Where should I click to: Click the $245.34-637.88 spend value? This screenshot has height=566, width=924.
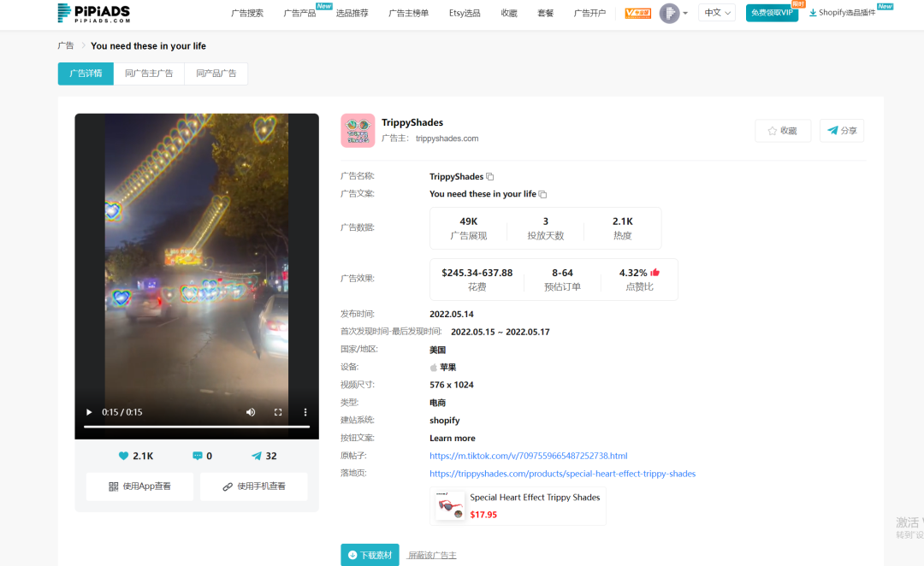coord(477,273)
